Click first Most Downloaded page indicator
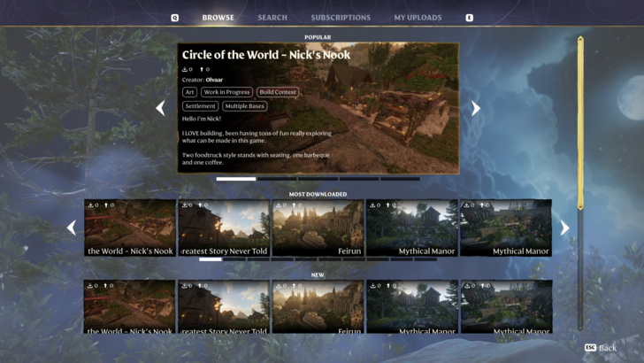The height and width of the screenshot is (363, 644). click(x=211, y=259)
